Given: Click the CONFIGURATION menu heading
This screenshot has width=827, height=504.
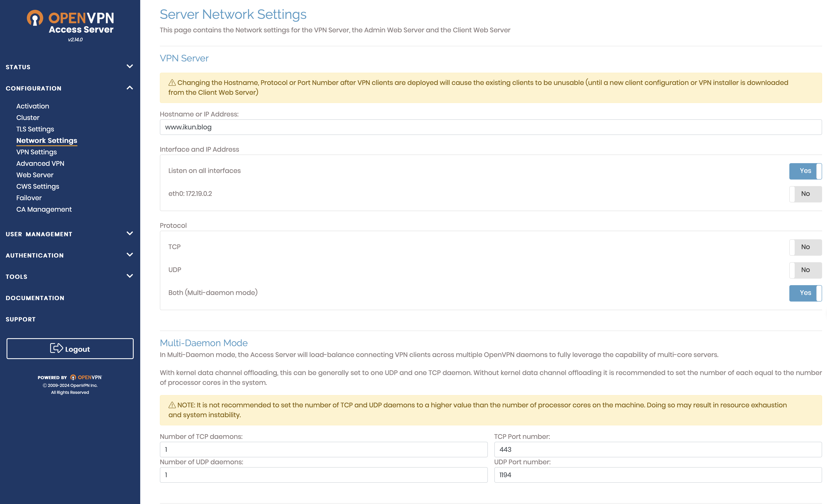Looking at the screenshot, I should pos(34,88).
